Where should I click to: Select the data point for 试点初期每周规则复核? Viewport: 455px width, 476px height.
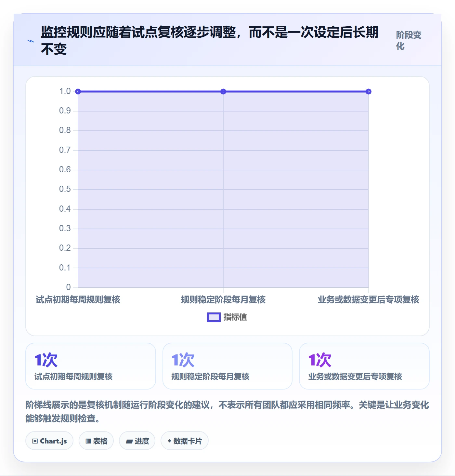coord(78,92)
